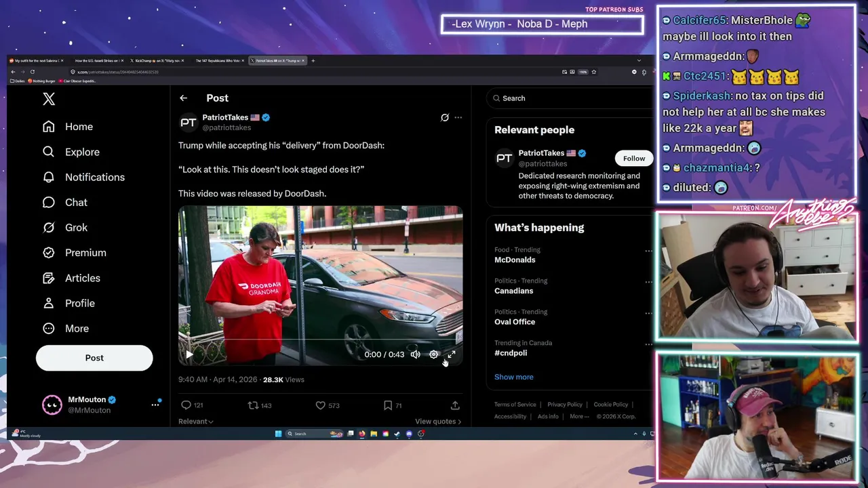Open the #cndpoli trending topic

[x=511, y=353]
